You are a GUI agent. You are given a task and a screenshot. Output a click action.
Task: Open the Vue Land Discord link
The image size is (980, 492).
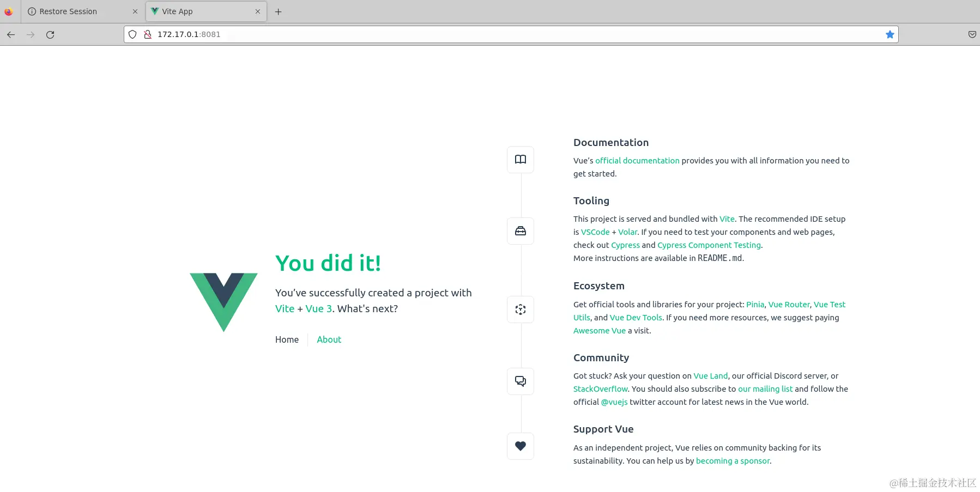tap(711, 376)
